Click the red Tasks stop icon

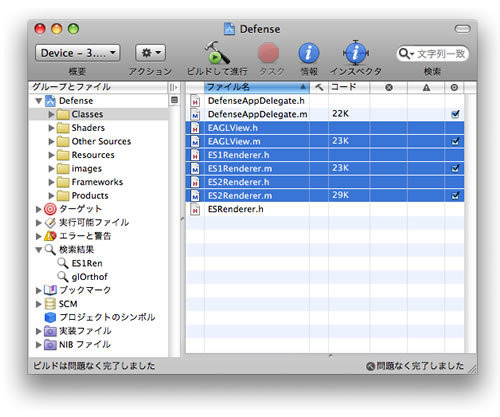[x=268, y=53]
